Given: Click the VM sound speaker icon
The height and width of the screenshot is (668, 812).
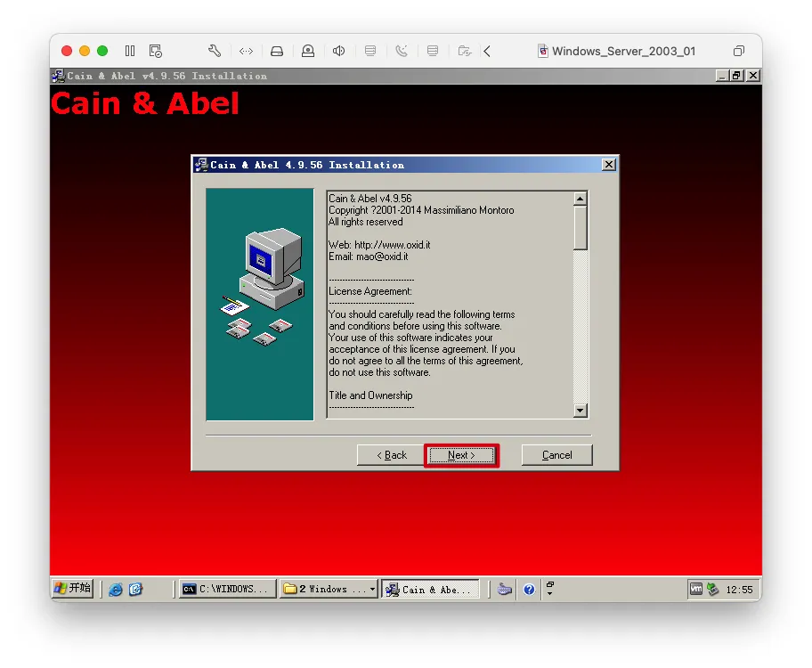Looking at the screenshot, I should click(338, 51).
